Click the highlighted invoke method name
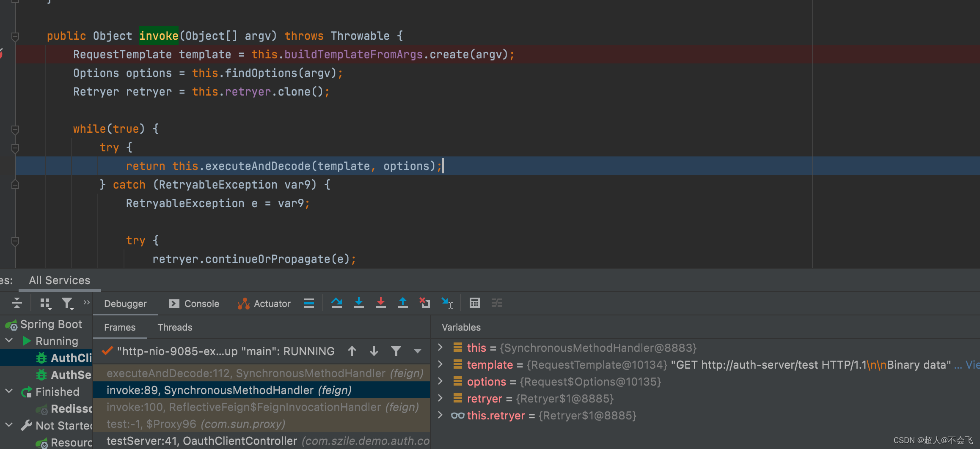Screen dimensions: 980x449 point(159,36)
